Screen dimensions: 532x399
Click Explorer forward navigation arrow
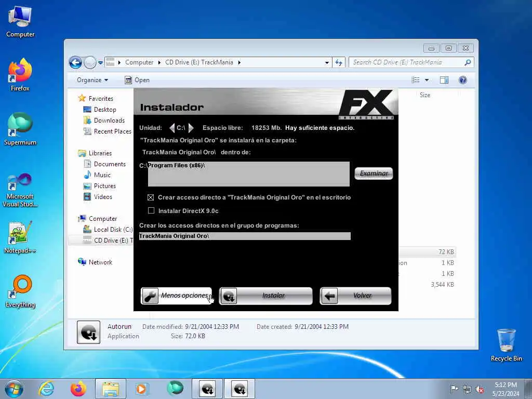90,62
